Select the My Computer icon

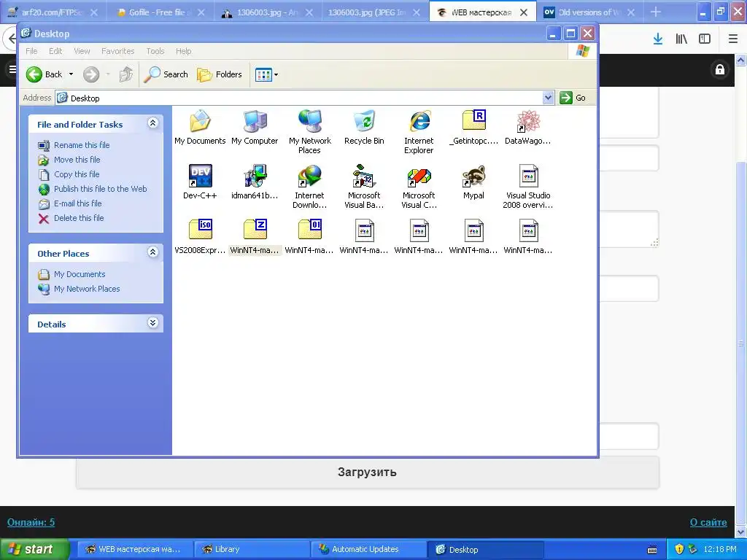pos(255,127)
